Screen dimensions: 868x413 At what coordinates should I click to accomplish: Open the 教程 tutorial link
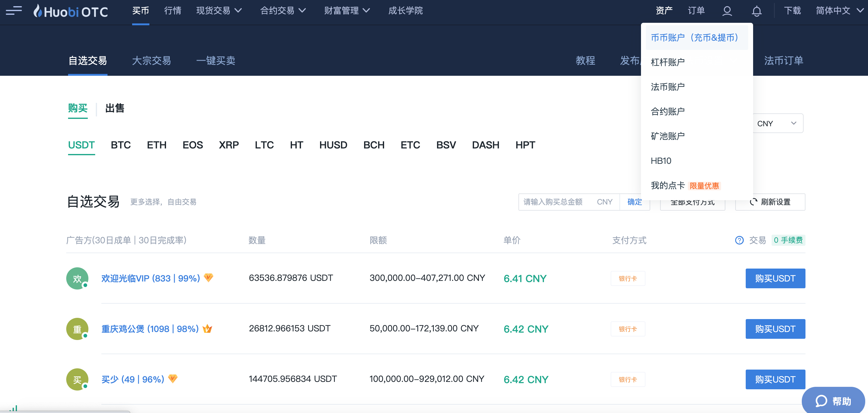(585, 61)
